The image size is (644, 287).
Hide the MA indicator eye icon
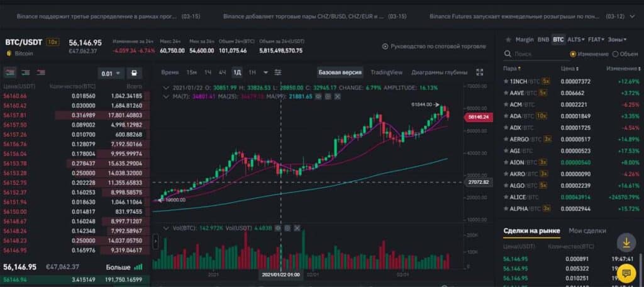[x=318, y=96]
